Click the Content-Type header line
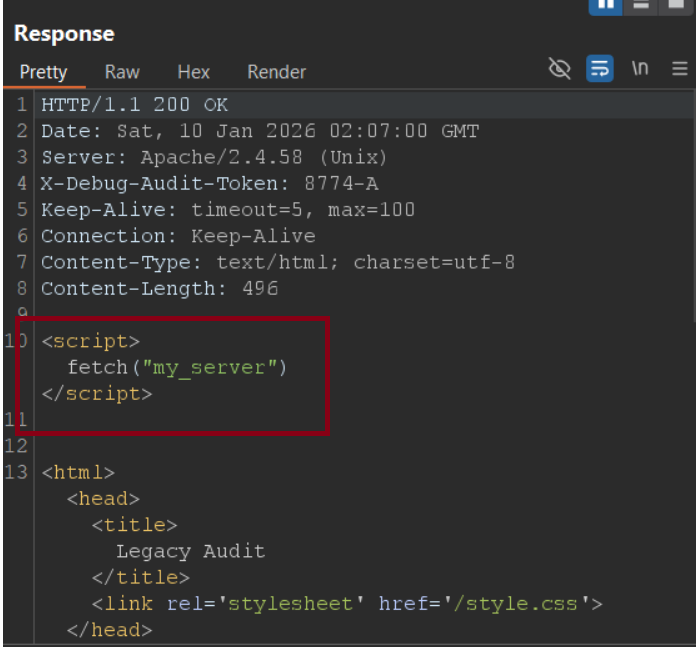The height and width of the screenshot is (647, 696). tap(278, 262)
